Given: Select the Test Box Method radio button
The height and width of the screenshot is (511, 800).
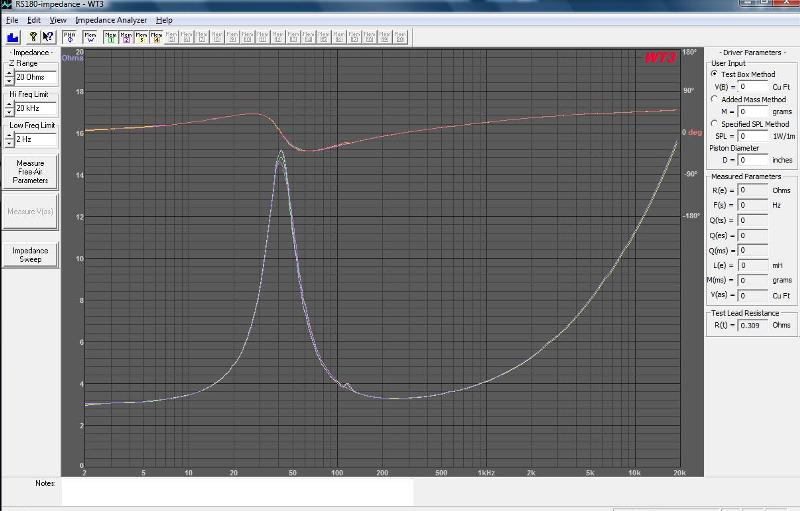Looking at the screenshot, I should tap(714, 74).
